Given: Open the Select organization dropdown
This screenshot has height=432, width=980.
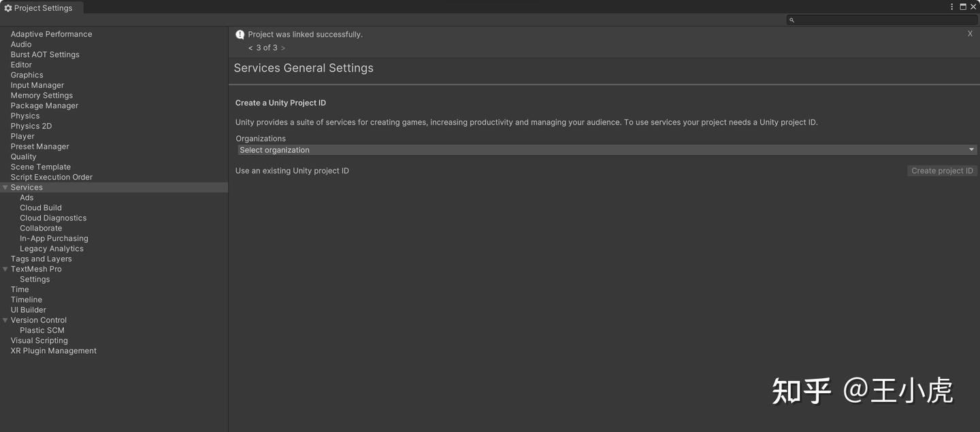Looking at the screenshot, I should pos(606,150).
